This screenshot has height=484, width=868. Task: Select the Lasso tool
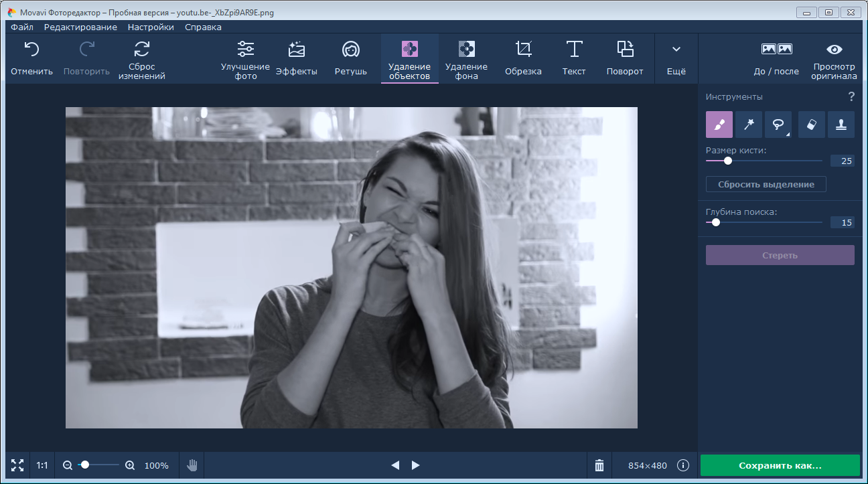point(779,125)
